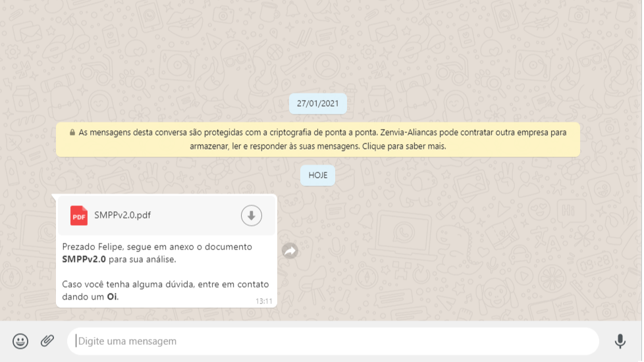The width and height of the screenshot is (644, 362).
Task: Click 'Caso você tenha alguma dúvida' paragraph
Action: click(x=165, y=290)
